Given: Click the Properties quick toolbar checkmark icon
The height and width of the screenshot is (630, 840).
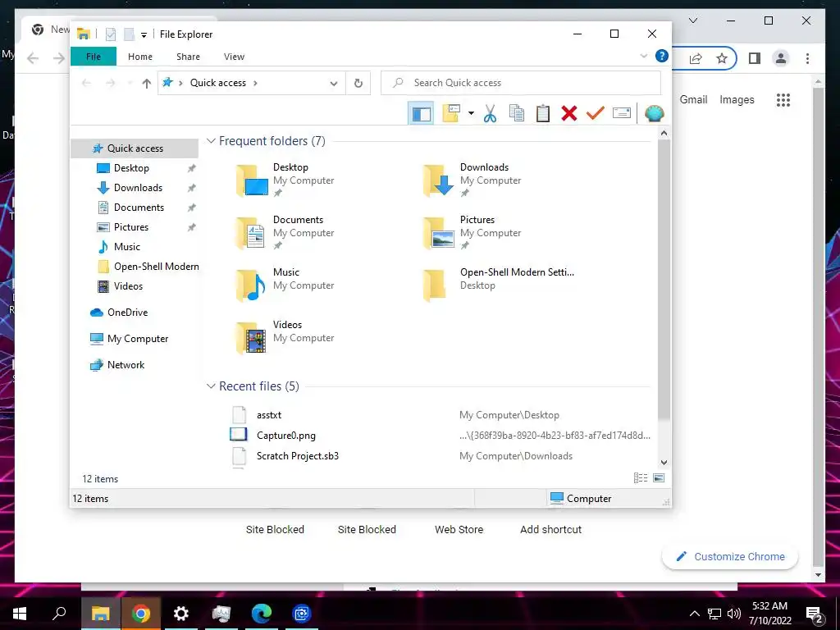Looking at the screenshot, I should tap(111, 34).
